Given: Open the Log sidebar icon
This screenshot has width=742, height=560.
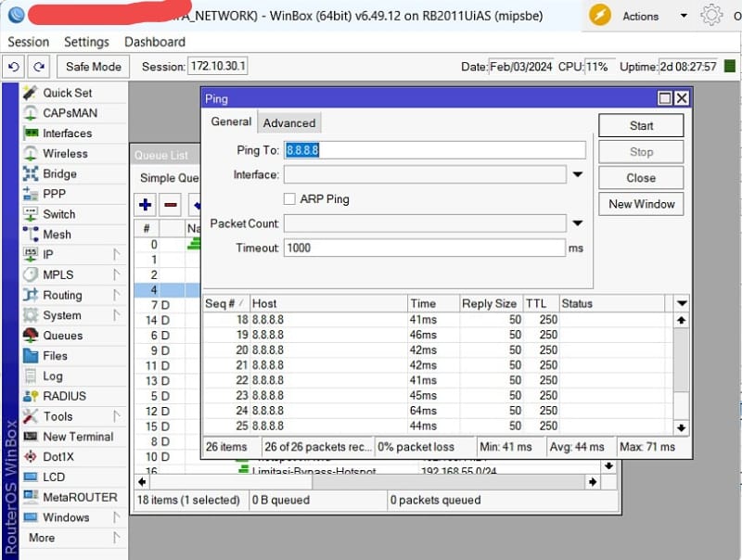Looking at the screenshot, I should (31, 376).
